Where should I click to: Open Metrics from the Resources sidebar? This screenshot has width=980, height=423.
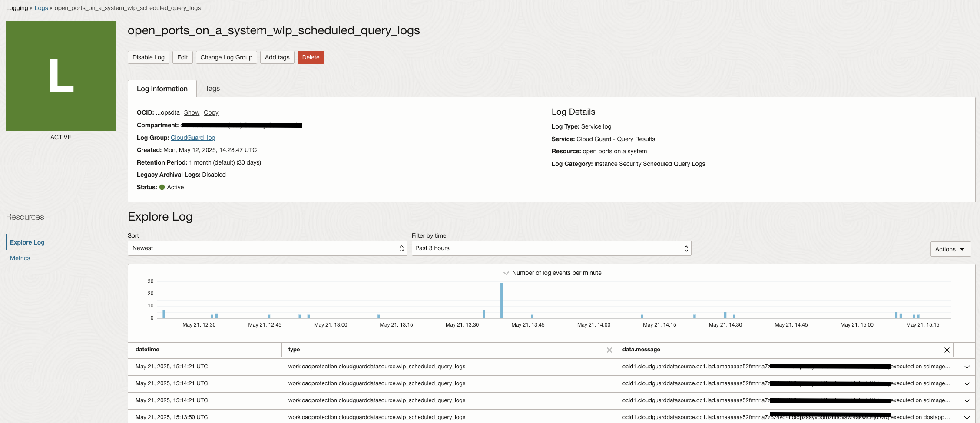(x=20, y=258)
